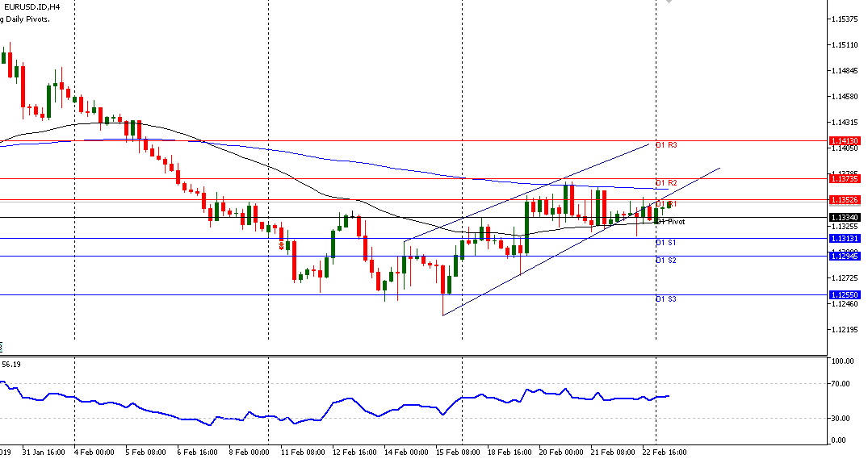The image size is (868, 459).
Task: Click the 12 Feb 16:00 time label
Action: click(354, 453)
